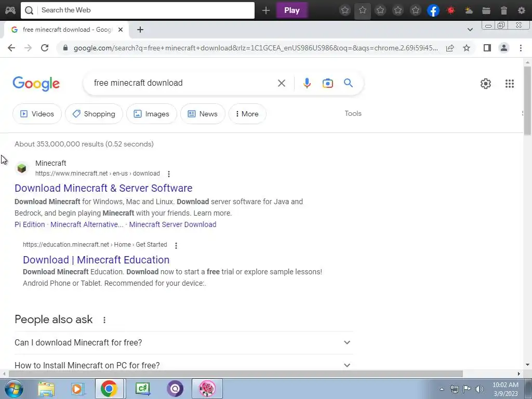Go back to previous page
This screenshot has height=399, width=532.
(x=11, y=48)
